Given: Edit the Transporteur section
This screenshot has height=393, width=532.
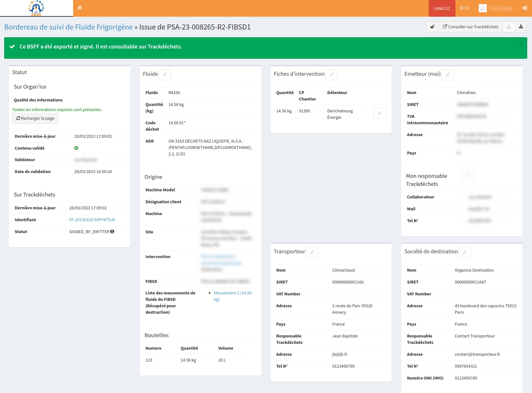Looking at the screenshot, I should (312, 252).
